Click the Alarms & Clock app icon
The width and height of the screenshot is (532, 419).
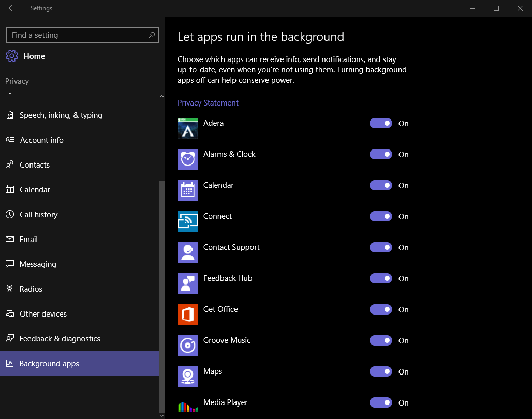[x=187, y=159]
